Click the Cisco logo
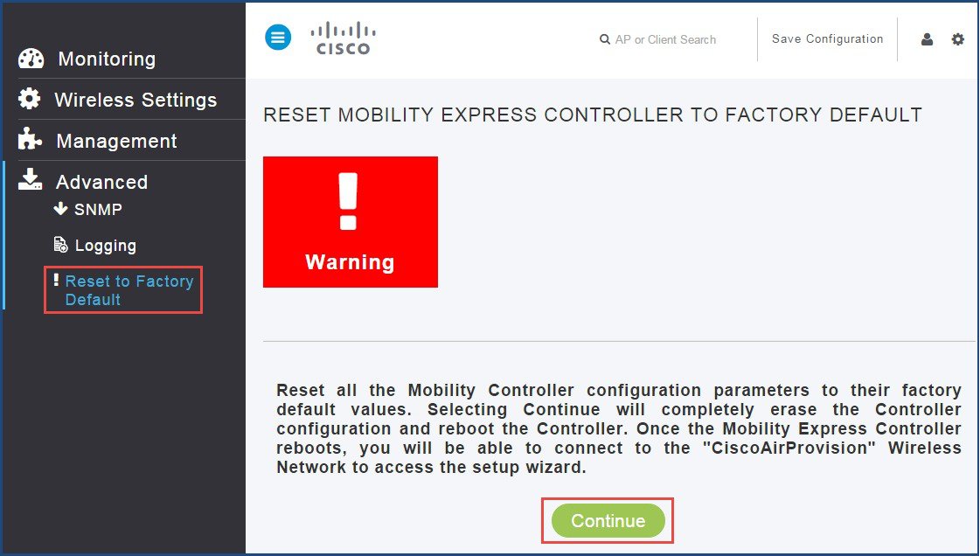 coord(343,38)
